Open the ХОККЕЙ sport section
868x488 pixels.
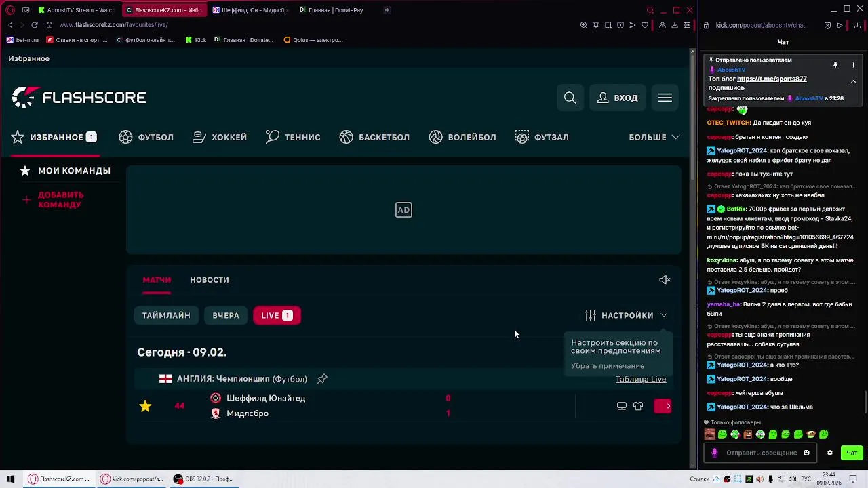tap(220, 137)
